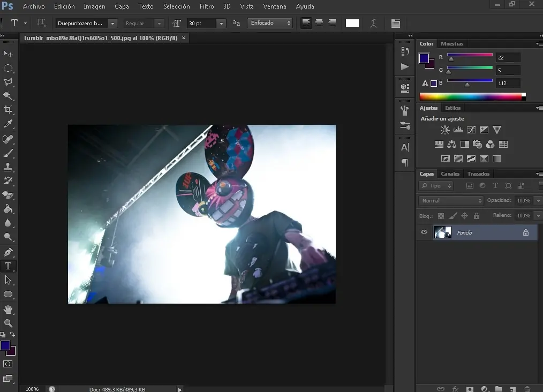Open the anti-aliasing Enfocado dropdown
Screen dimensions: 543x392
coord(269,23)
